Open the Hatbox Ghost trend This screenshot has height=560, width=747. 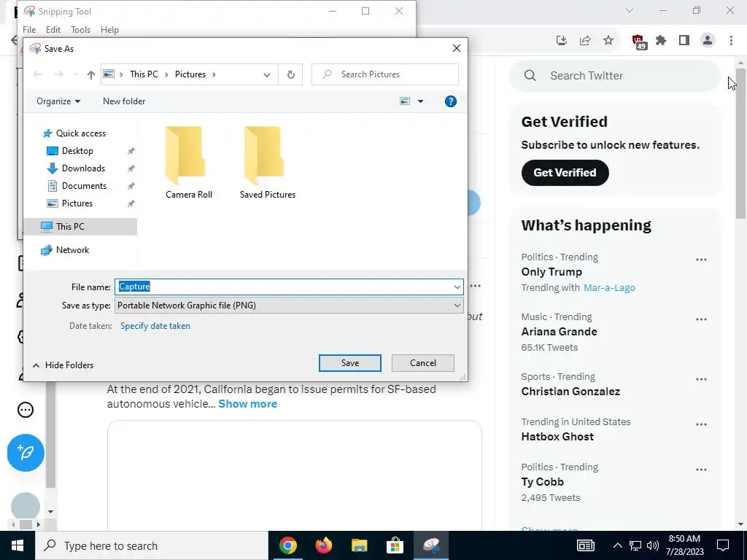tap(557, 437)
